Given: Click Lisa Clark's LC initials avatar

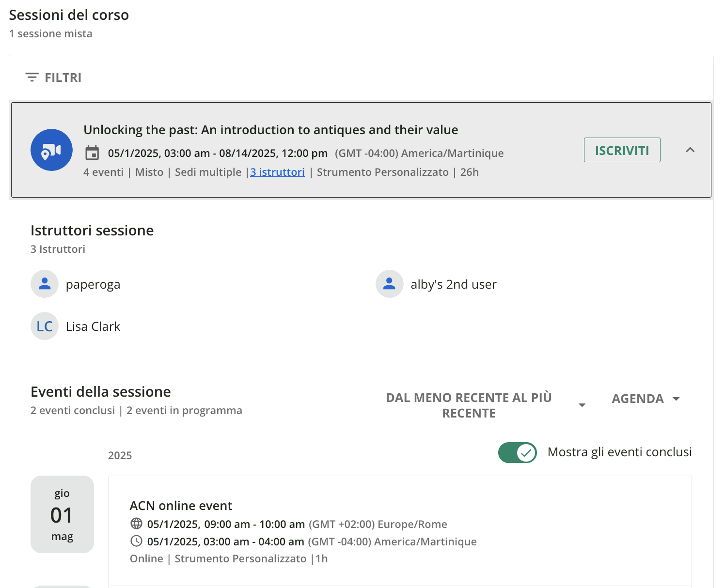Looking at the screenshot, I should click(x=45, y=326).
